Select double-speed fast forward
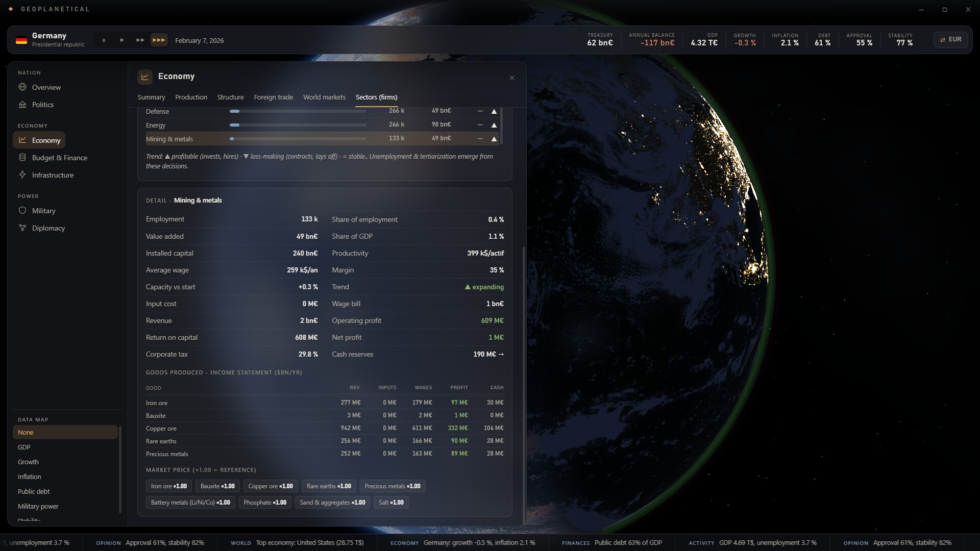Image resolution: width=980 pixels, height=551 pixels. (x=140, y=40)
